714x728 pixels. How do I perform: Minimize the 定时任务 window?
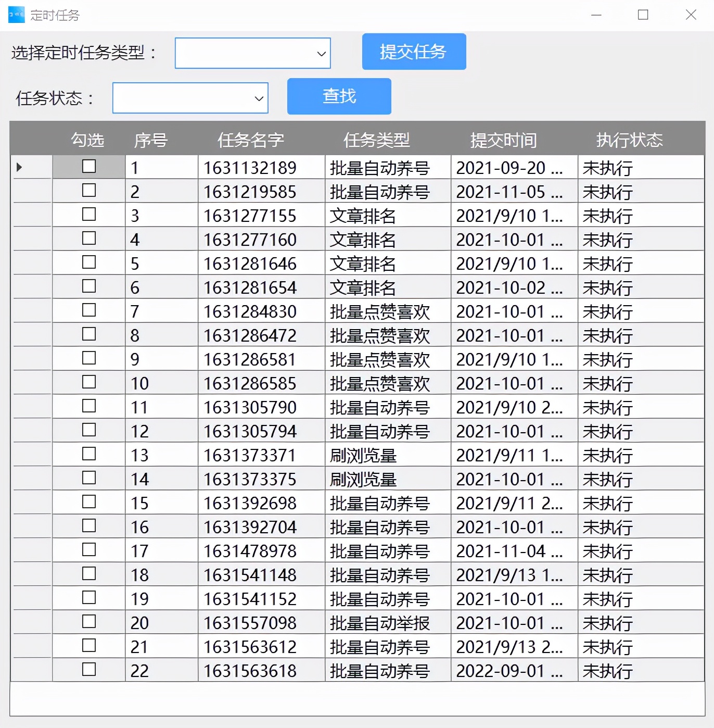[x=596, y=15]
